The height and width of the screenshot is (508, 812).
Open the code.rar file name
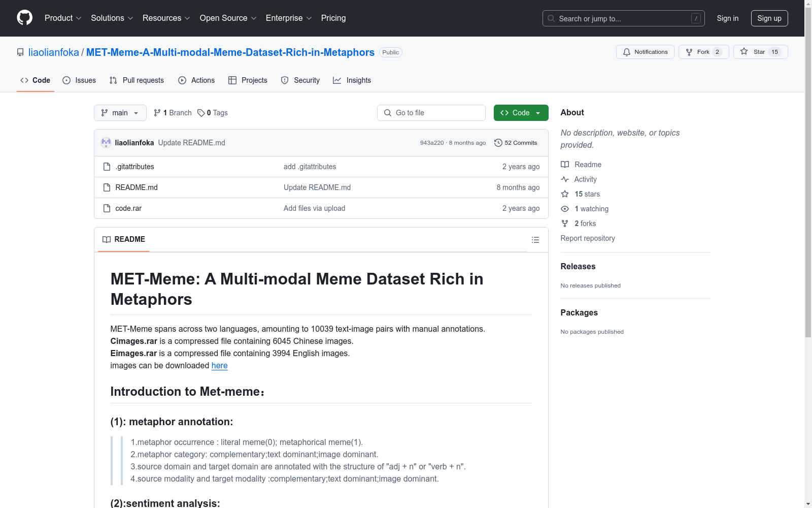pyautogui.click(x=128, y=208)
